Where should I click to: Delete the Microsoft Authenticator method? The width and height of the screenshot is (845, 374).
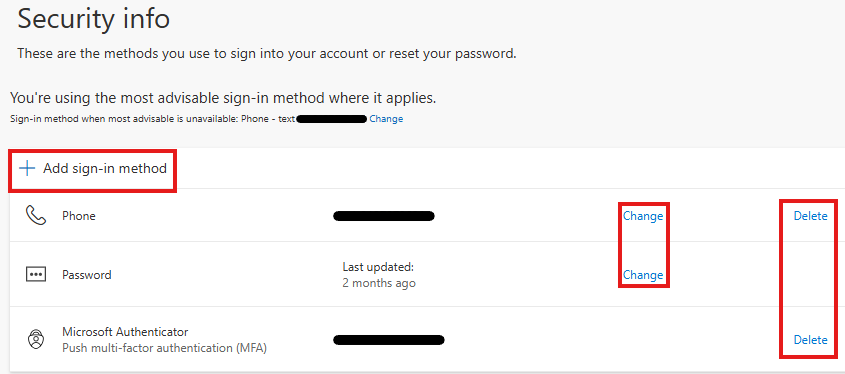click(x=811, y=340)
